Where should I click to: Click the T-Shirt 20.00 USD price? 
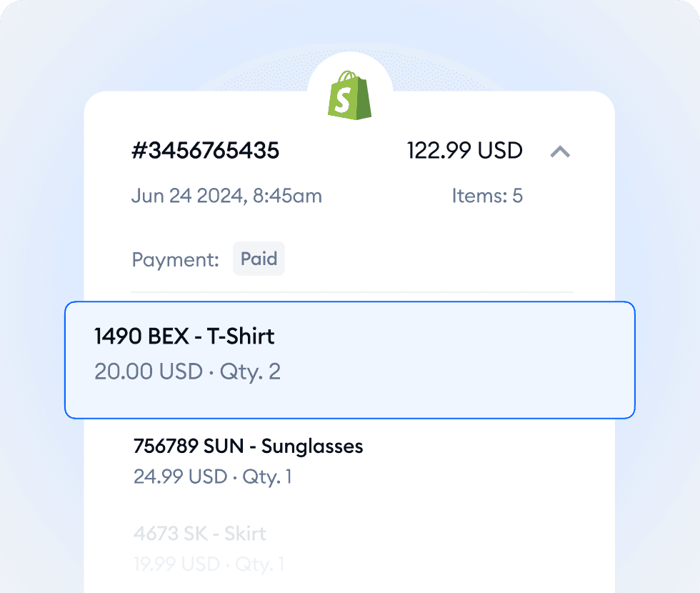150,372
